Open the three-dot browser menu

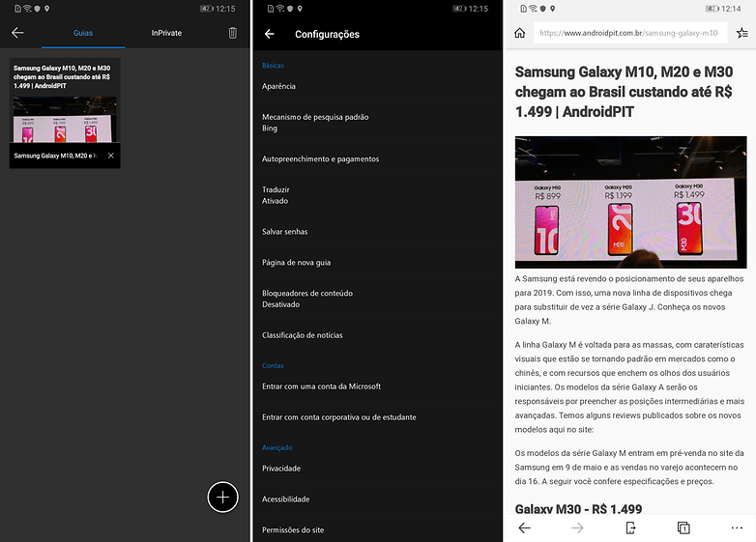[737, 528]
